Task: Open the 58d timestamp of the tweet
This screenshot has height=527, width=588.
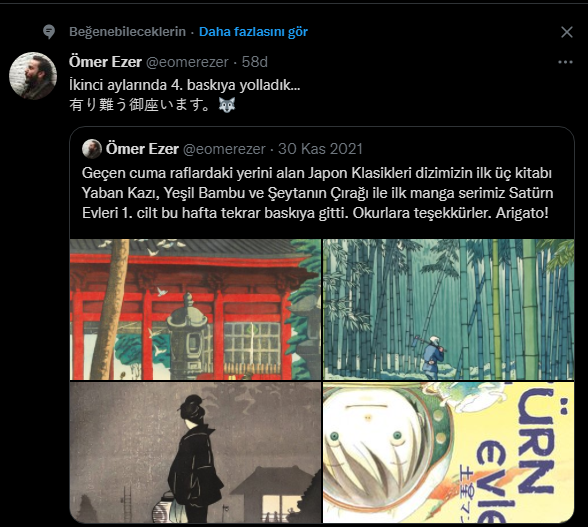Action: (255, 62)
